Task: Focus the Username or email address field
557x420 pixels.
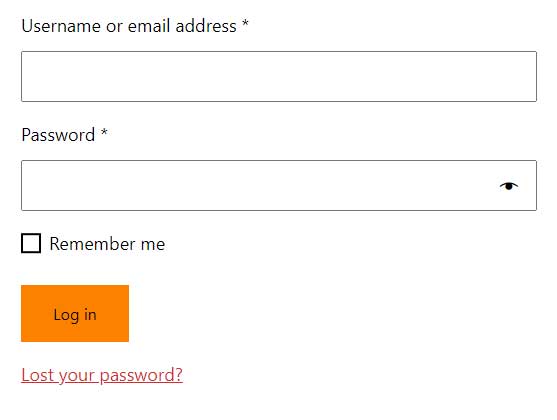Action: pyautogui.click(x=279, y=76)
